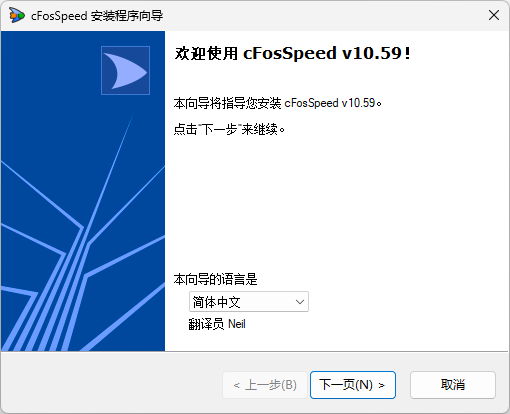Click the cFosSpeed 安装程序向导 window title
Viewport: 510px width, 414px height.
pyautogui.click(x=97, y=16)
